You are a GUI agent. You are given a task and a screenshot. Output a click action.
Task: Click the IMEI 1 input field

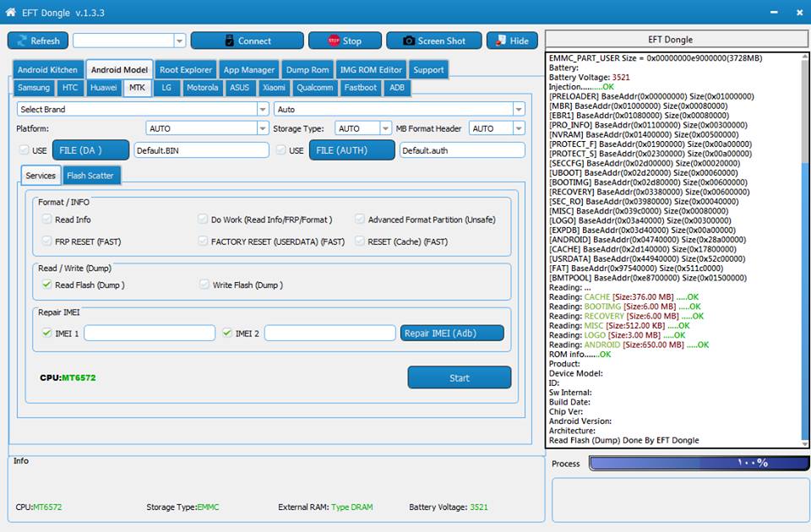[150, 333]
